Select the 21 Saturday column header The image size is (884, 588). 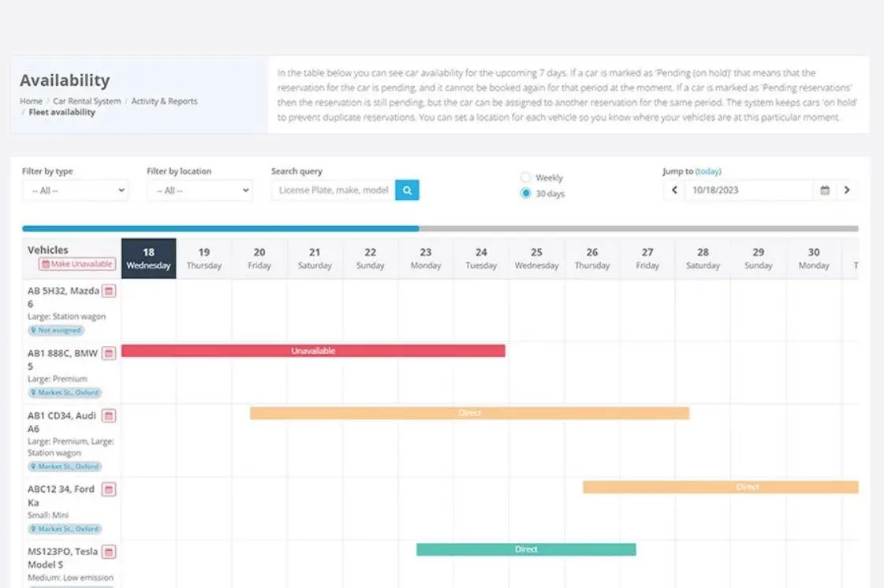(315, 259)
